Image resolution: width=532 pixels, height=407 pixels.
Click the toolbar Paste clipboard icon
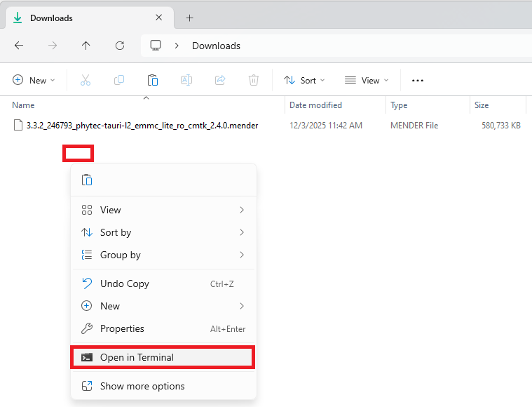(x=153, y=81)
